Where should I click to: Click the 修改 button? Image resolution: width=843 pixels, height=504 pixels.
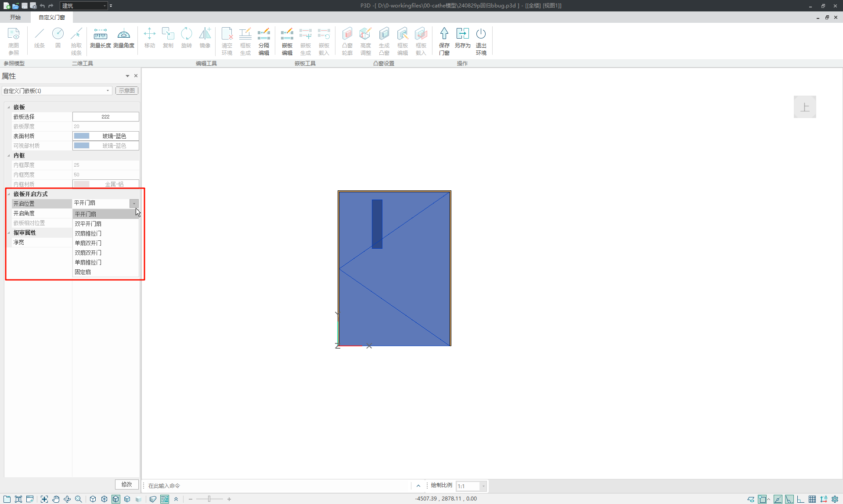126,484
